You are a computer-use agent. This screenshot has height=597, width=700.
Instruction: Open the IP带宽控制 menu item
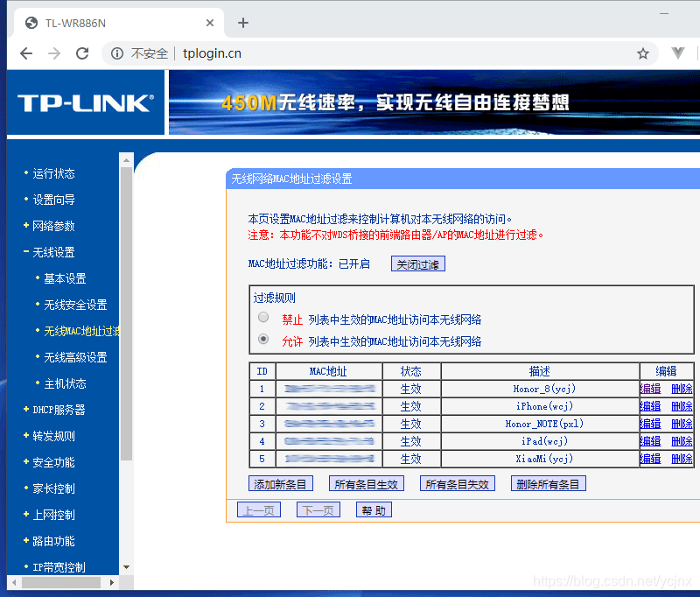tap(59, 567)
